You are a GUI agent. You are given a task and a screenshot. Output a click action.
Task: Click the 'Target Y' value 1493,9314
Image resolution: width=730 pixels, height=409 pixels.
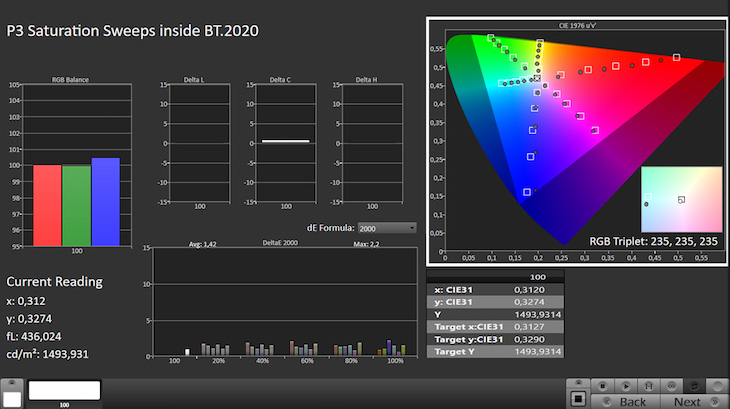[538, 352]
